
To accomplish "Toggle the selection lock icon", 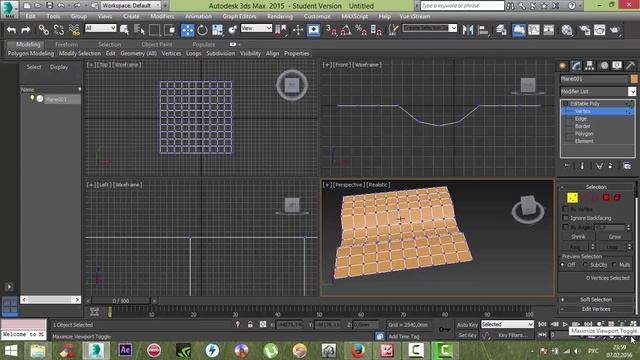I will click(250, 324).
